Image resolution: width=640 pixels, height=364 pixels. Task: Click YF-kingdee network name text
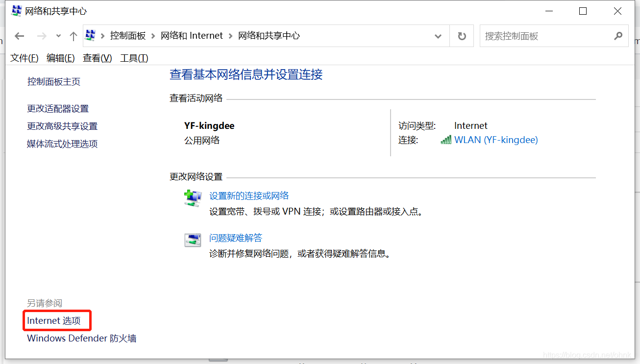coord(209,126)
